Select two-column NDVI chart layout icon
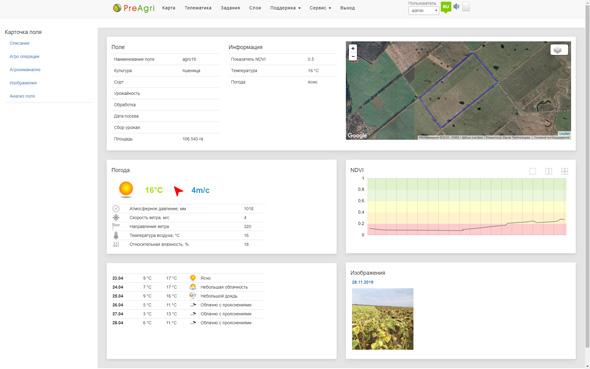590x369 pixels. 548,171
